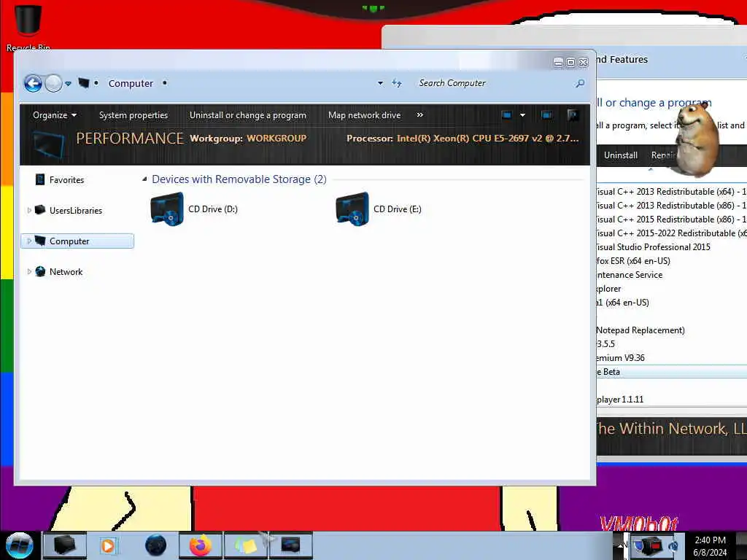Select Visual Studio Professional 2015 entry
This screenshot has width=747, height=560.
pos(672,246)
